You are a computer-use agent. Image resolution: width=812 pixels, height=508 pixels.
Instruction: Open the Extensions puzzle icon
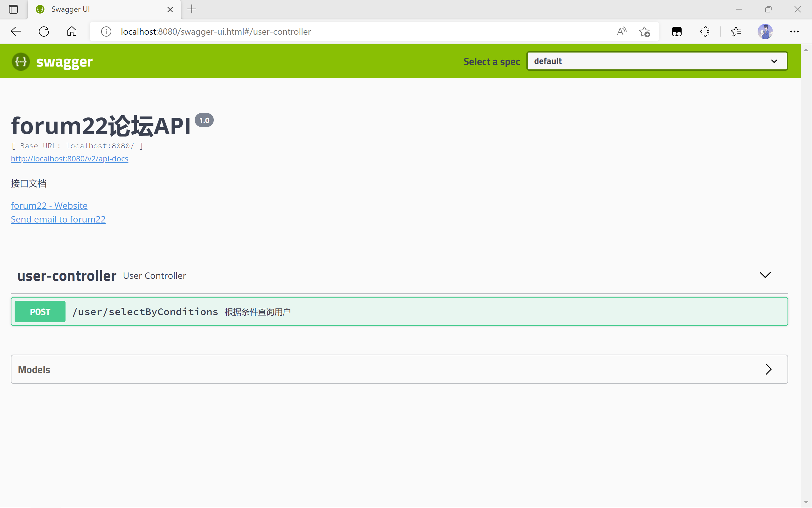coord(705,32)
